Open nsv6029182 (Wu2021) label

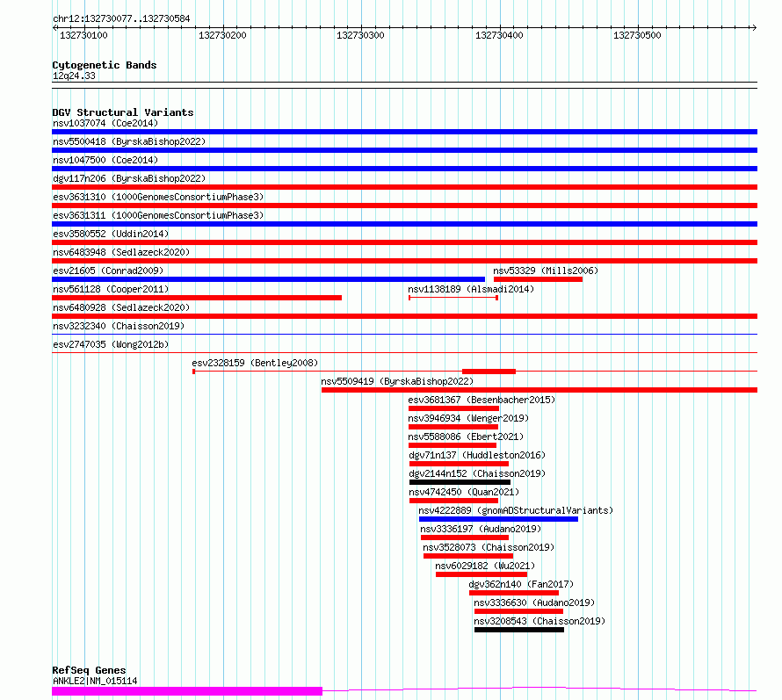click(485, 566)
